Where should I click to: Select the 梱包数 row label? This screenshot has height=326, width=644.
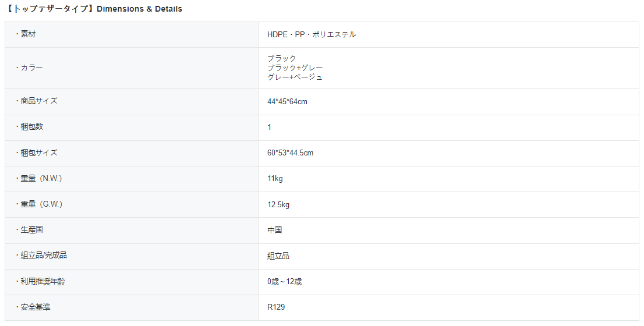tap(29, 127)
